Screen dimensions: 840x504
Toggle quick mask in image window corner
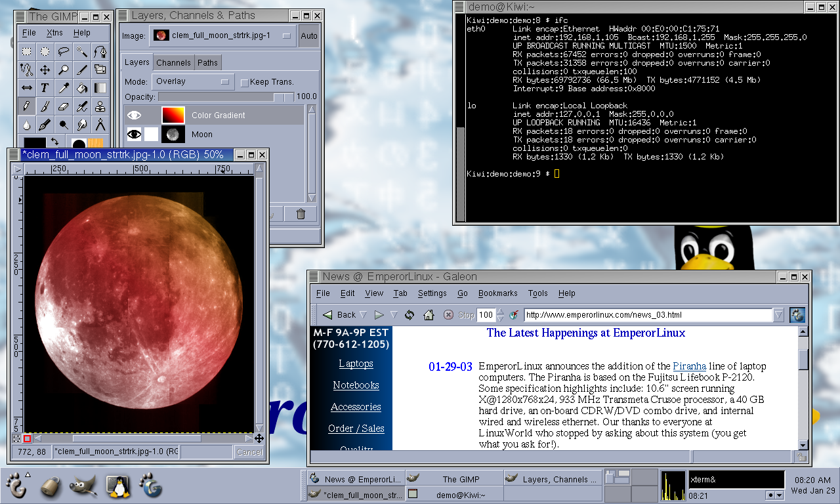[x=27, y=438]
